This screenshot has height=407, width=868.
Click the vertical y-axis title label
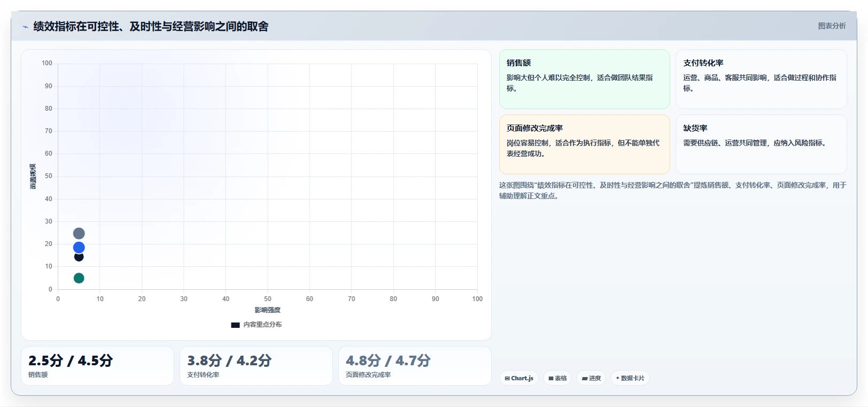tap(33, 176)
